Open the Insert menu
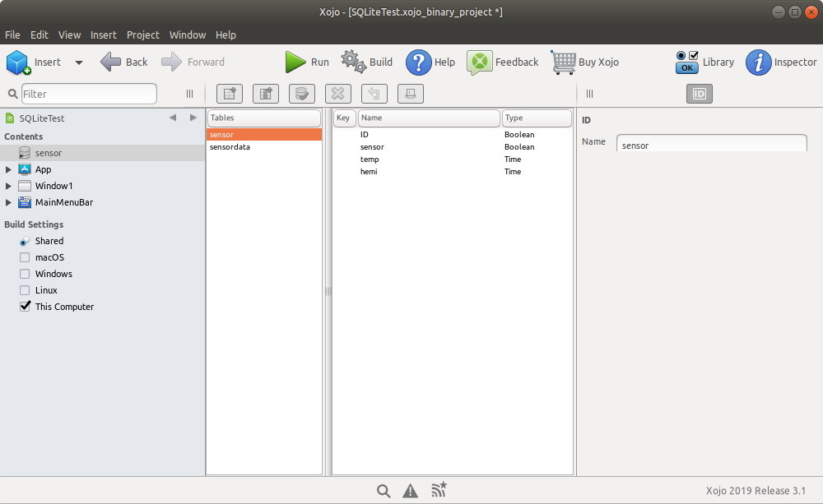823x504 pixels. (104, 35)
